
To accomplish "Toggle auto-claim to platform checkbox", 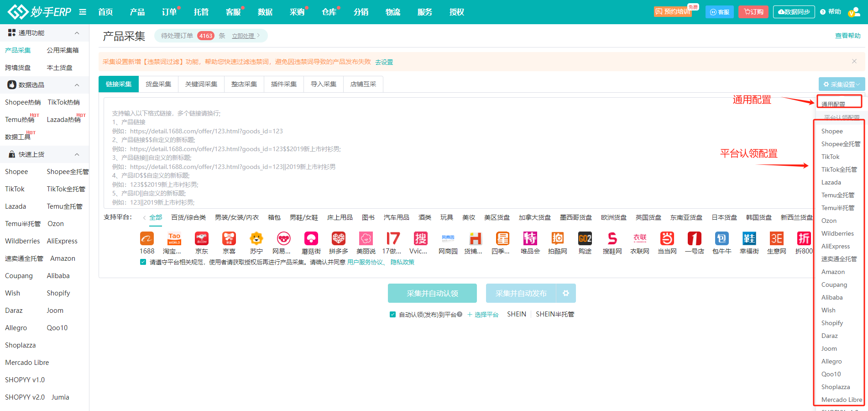I will tap(392, 314).
